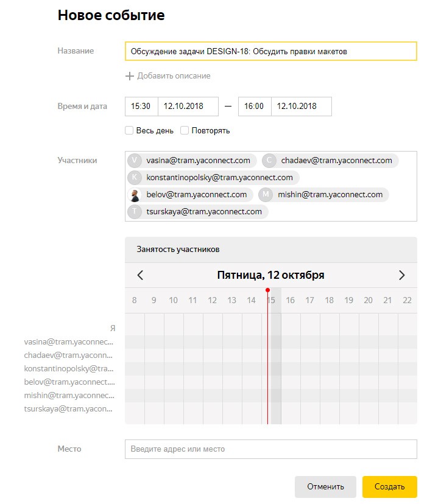Edit the start time 15:30
Image resolution: width=441 pixels, height=504 pixels.
pyautogui.click(x=141, y=107)
